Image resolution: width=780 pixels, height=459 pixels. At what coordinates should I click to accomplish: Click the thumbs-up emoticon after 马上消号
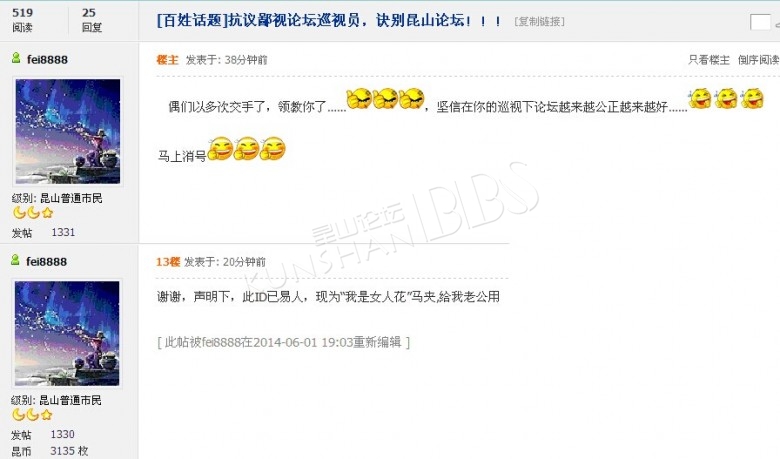click(x=220, y=149)
